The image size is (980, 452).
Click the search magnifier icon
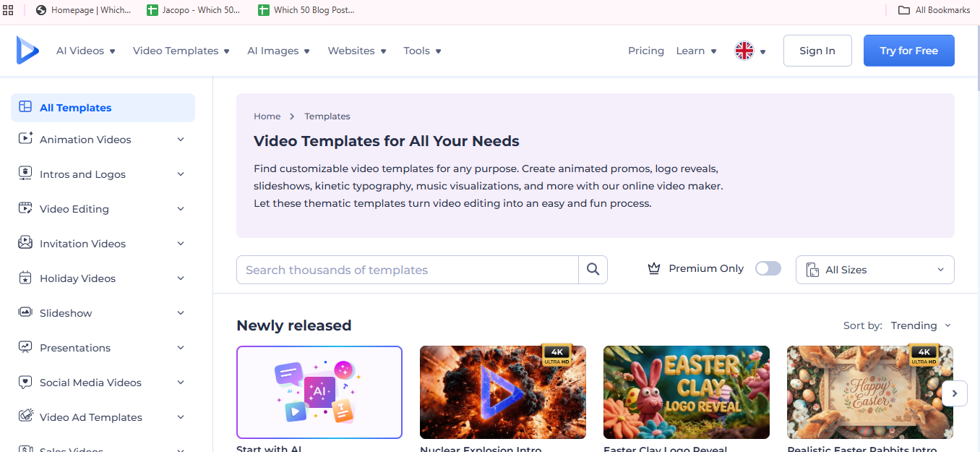(x=593, y=270)
